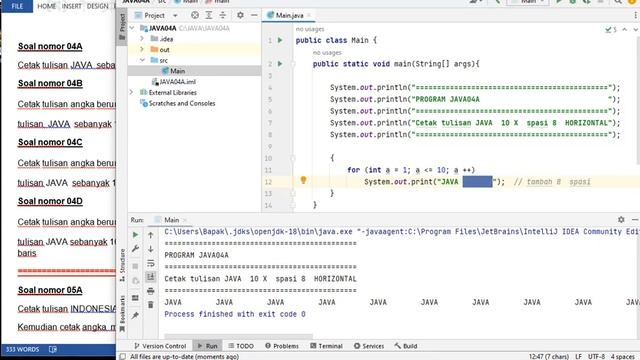Open the Word INSERT ribbon tab

click(71, 6)
